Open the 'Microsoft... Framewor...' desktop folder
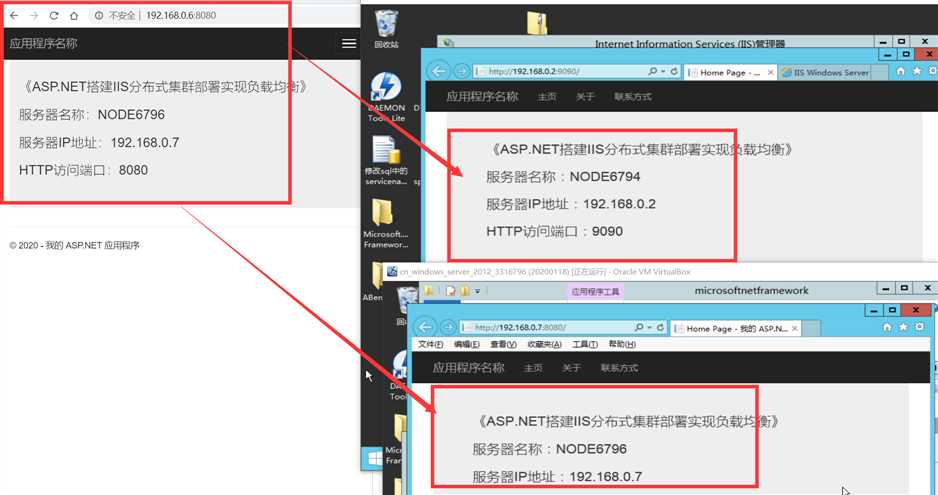This screenshot has width=938, height=495. (386, 223)
